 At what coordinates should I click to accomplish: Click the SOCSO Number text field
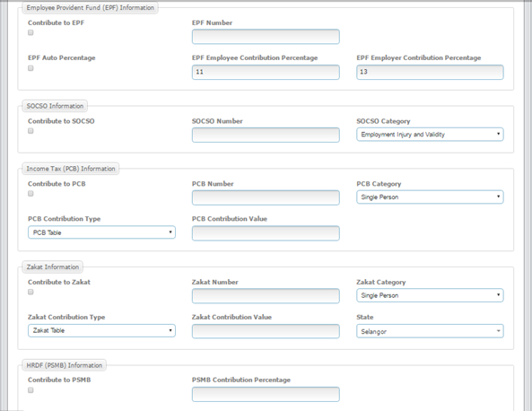pyautogui.click(x=266, y=136)
